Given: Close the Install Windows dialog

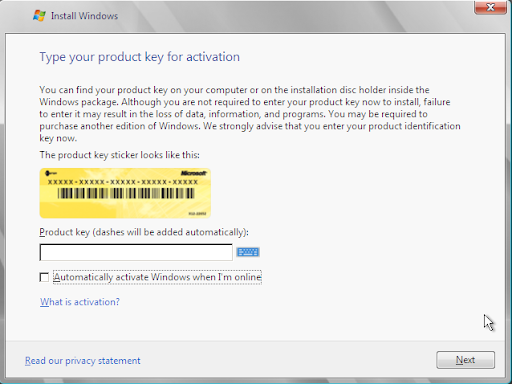Looking at the screenshot, I should 490,7.
